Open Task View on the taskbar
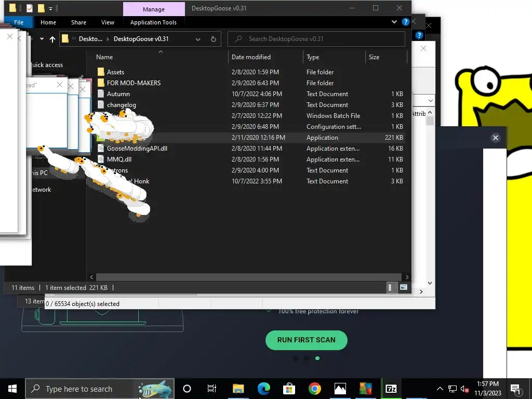This screenshot has width=532, height=399. 212,389
